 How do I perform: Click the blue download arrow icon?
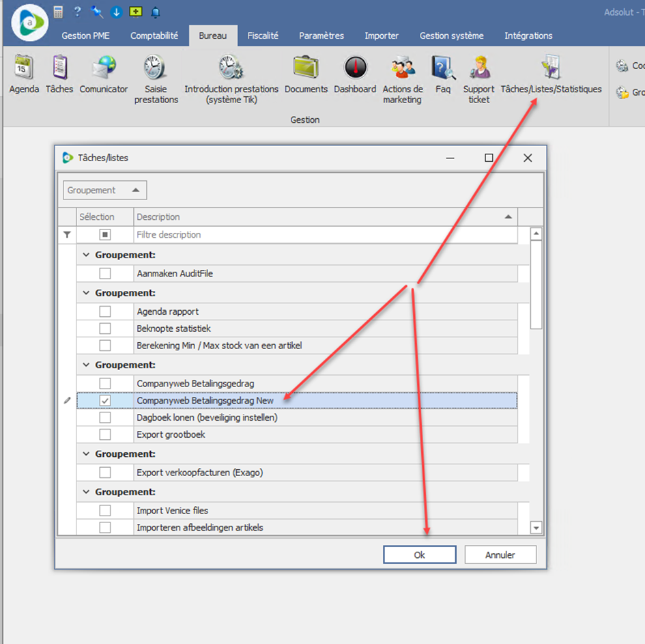pos(117,12)
